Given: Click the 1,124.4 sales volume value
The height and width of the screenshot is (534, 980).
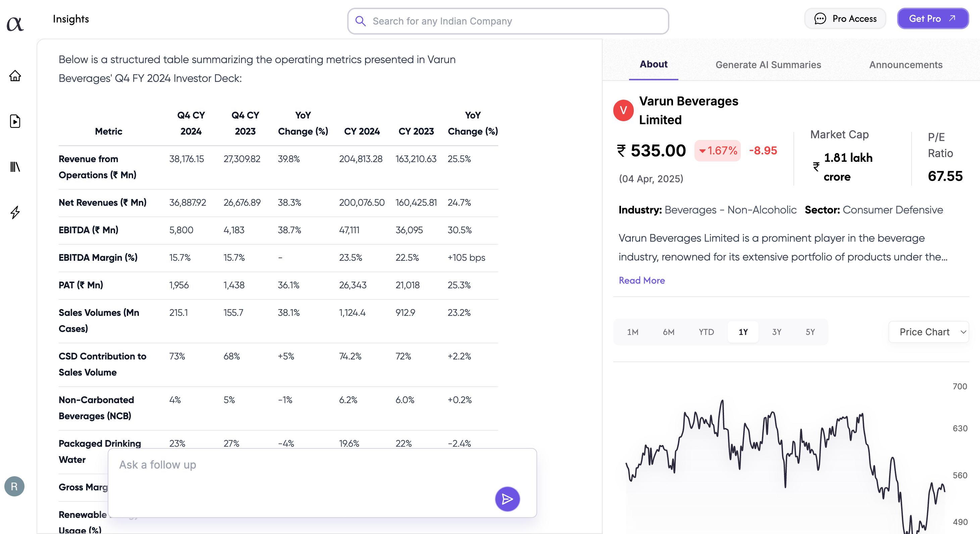Looking at the screenshot, I should point(352,312).
